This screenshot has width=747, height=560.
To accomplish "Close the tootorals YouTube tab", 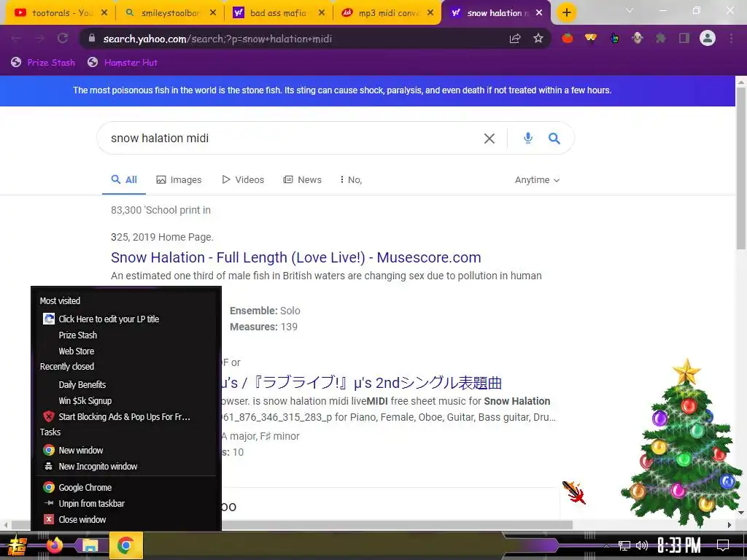I will point(104,13).
